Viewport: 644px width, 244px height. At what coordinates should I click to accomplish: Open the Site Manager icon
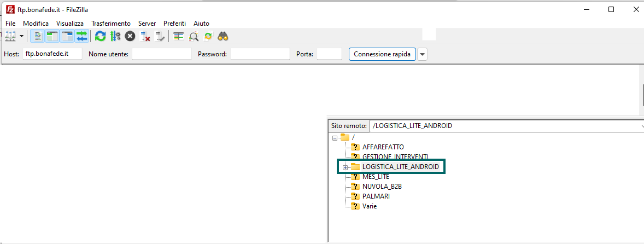[x=9, y=36]
